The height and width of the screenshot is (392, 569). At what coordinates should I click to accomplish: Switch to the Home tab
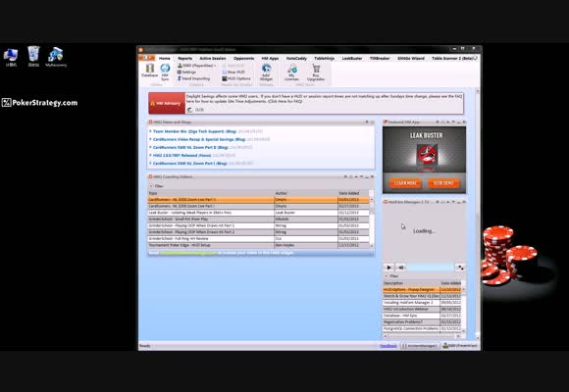[165, 58]
